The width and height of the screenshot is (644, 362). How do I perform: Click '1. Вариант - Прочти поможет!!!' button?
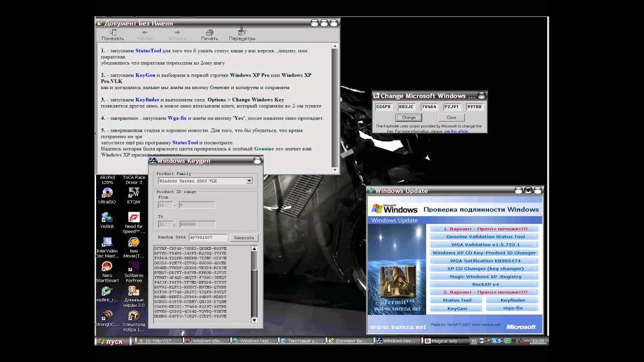[485, 229]
